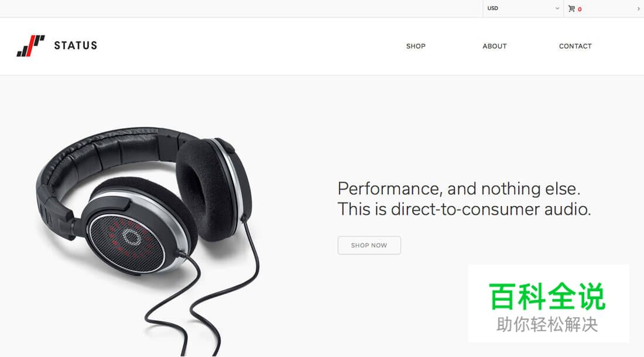This screenshot has width=644, height=357.
Task: Expand the currency dropdown arrow
Action: (557, 8)
